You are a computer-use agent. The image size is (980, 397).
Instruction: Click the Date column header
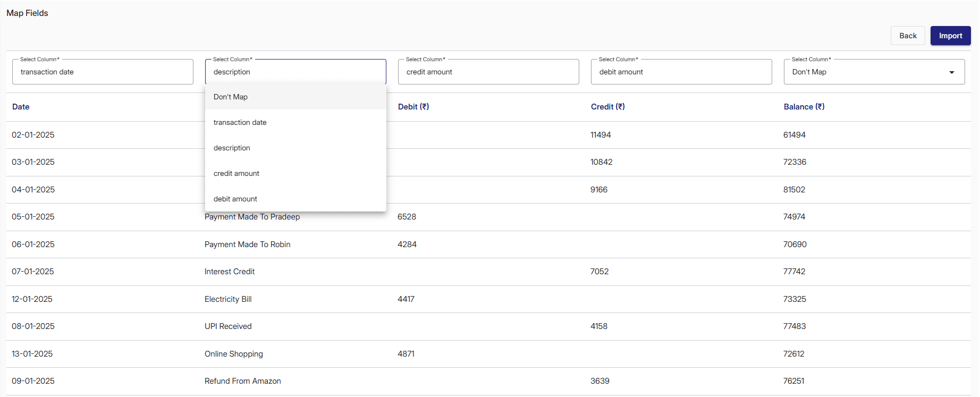click(x=21, y=107)
